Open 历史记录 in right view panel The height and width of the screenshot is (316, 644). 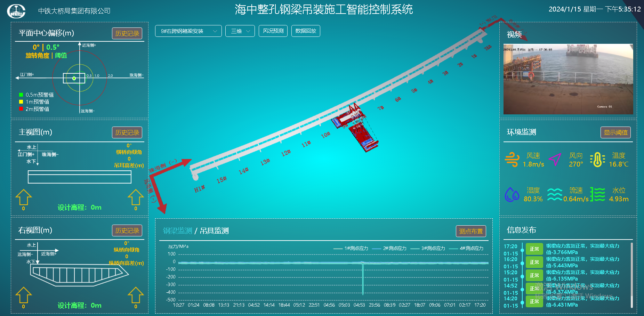(127, 230)
